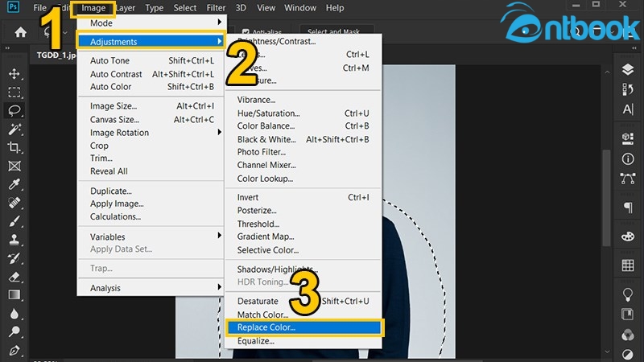
Task: Toggle the Anti-alias checkbox
Action: point(246,32)
